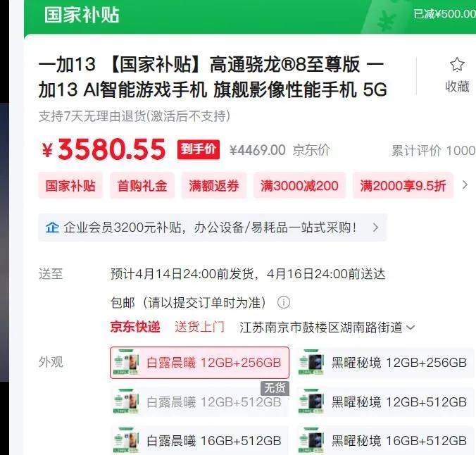The width and height of the screenshot is (476, 455).
Task: Expand more promotions chevron after 满2000享9.5折
Action: pos(465,185)
